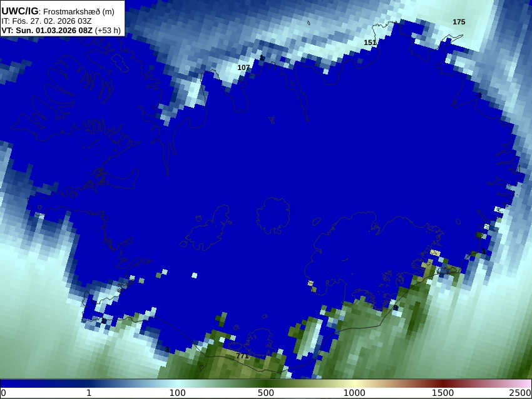
Task: Click the map value label "3"
Action: click(x=167, y=350)
